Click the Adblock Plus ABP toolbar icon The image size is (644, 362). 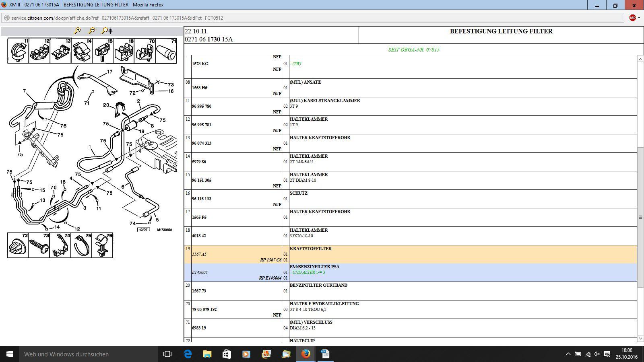(x=632, y=18)
